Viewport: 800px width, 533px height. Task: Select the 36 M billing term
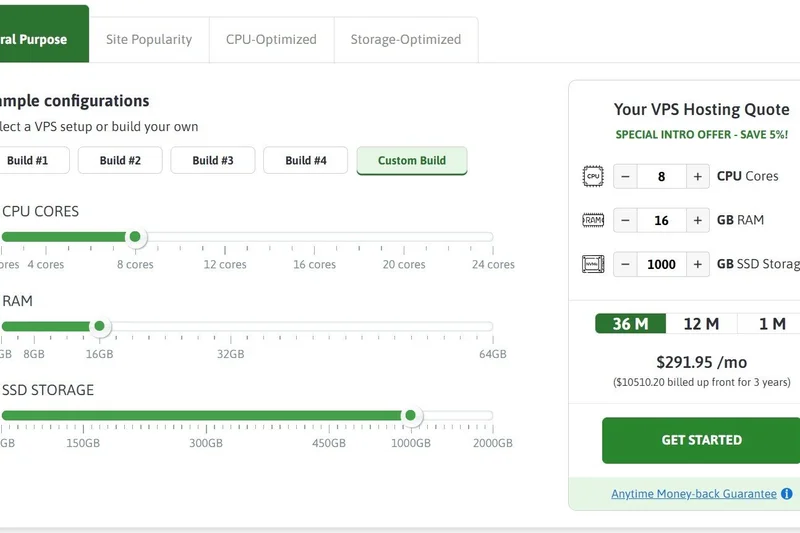click(x=631, y=324)
